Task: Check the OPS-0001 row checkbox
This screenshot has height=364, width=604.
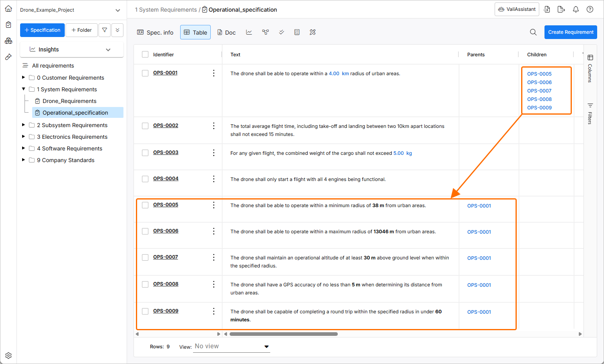Action: pos(145,73)
